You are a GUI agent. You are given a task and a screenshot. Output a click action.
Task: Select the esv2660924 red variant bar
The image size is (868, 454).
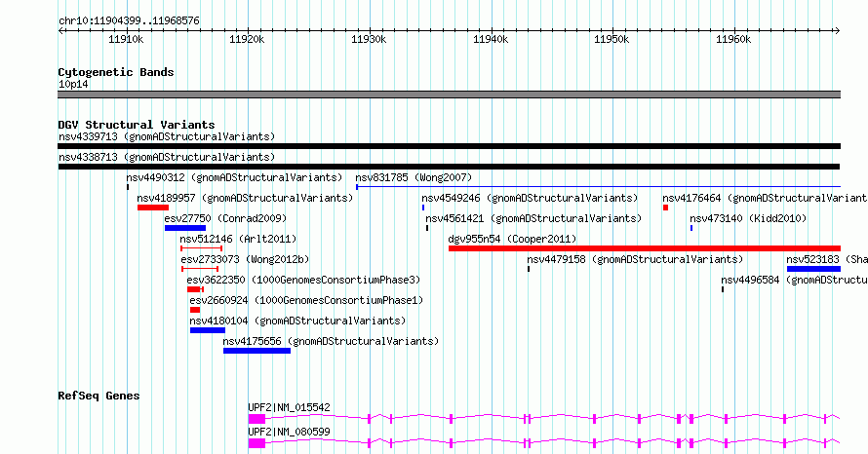coord(195,310)
